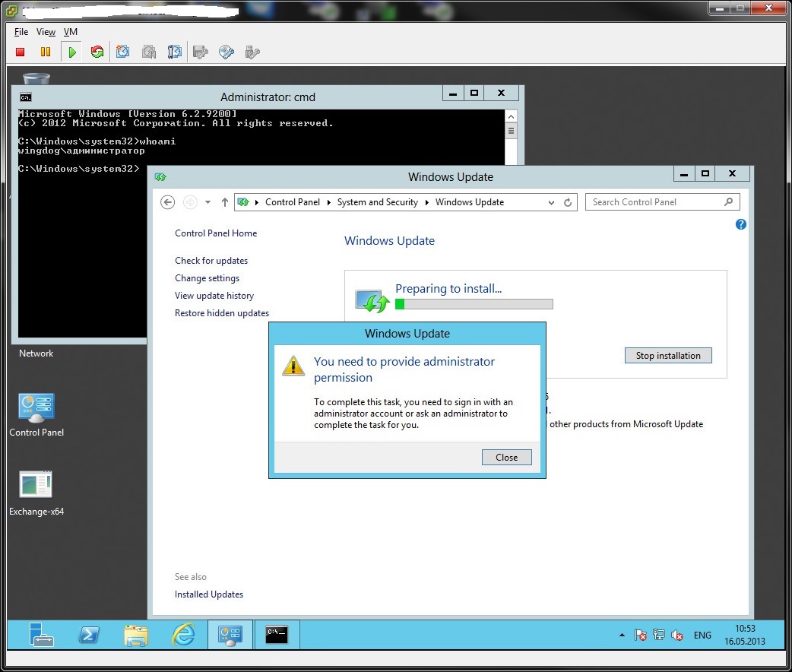Image resolution: width=792 pixels, height=672 pixels.
Task: Click the taskbar clock showing 10:53
Action: tap(745, 635)
